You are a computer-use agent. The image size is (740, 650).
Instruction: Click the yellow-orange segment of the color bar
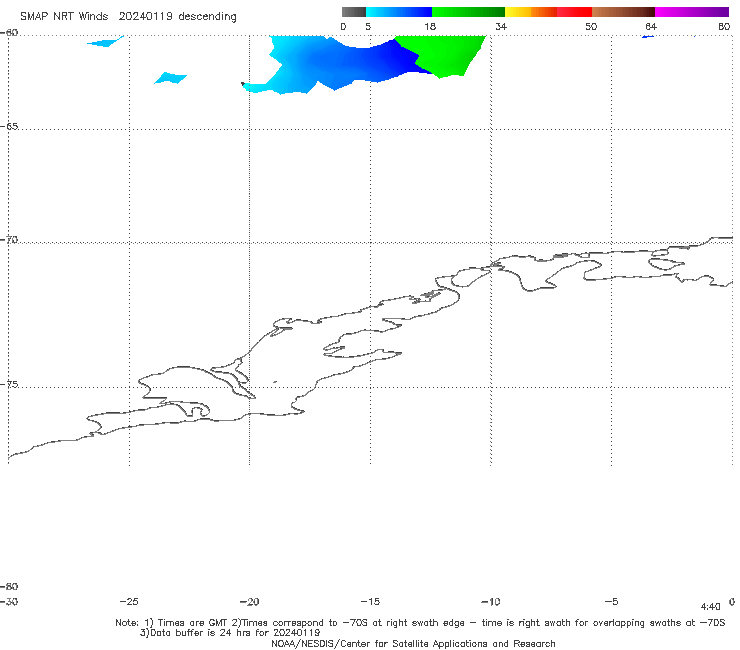[x=531, y=12]
